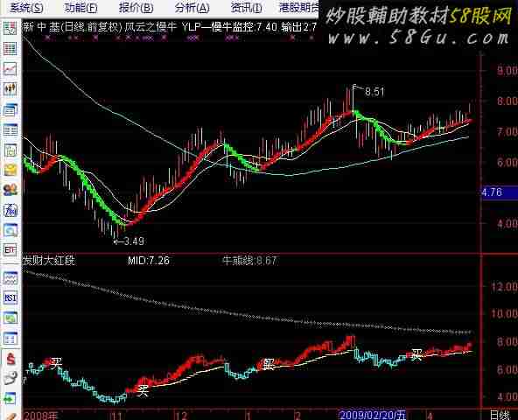Click the people silhouettes sidebar icon
The height and width of the screenshot is (420, 518).
click(x=10, y=88)
